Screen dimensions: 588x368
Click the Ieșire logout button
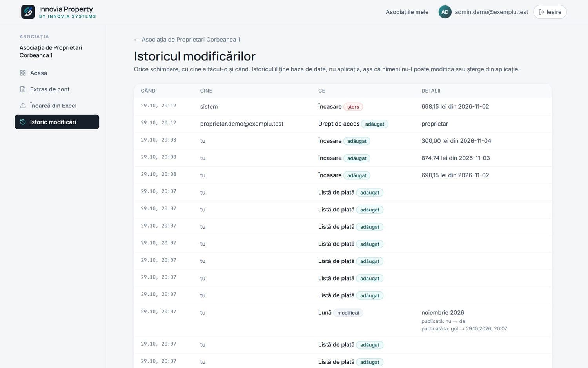(550, 12)
